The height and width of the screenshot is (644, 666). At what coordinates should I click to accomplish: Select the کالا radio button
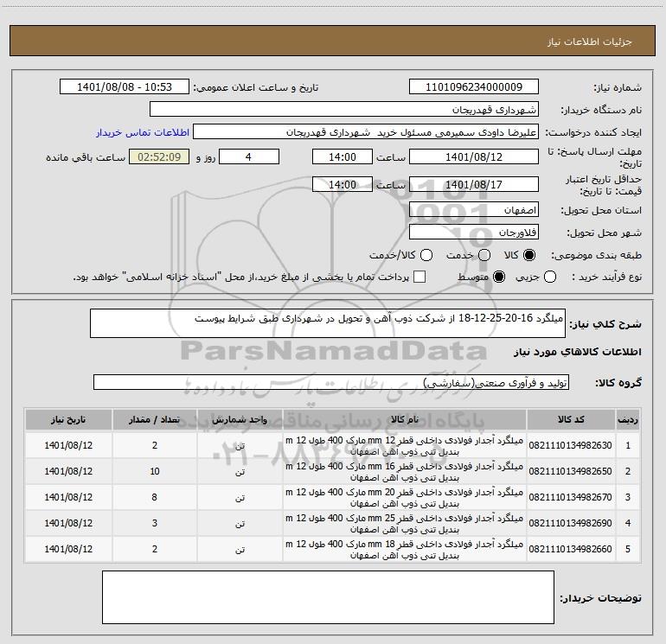pyautogui.click(x=529, y=255)
